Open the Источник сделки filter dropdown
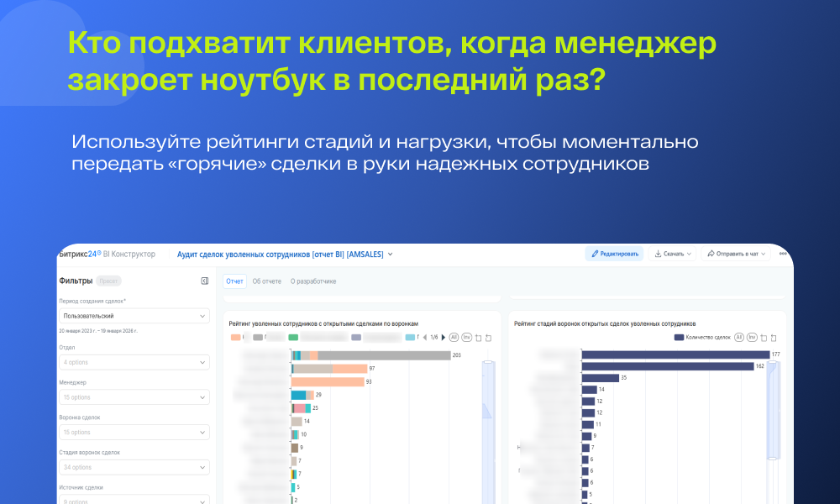This screenshot has width=840, height=504. (x=134, y=500)
